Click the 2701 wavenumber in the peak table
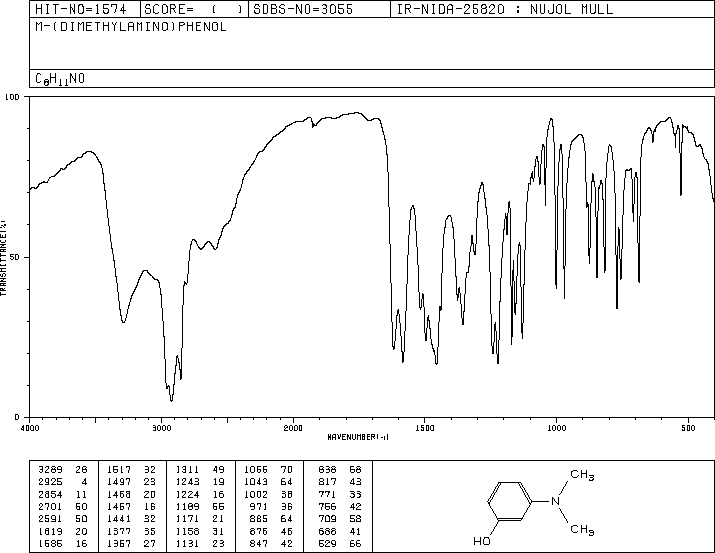715x553 pixels. pyautogui.click(x=50, y=506)
